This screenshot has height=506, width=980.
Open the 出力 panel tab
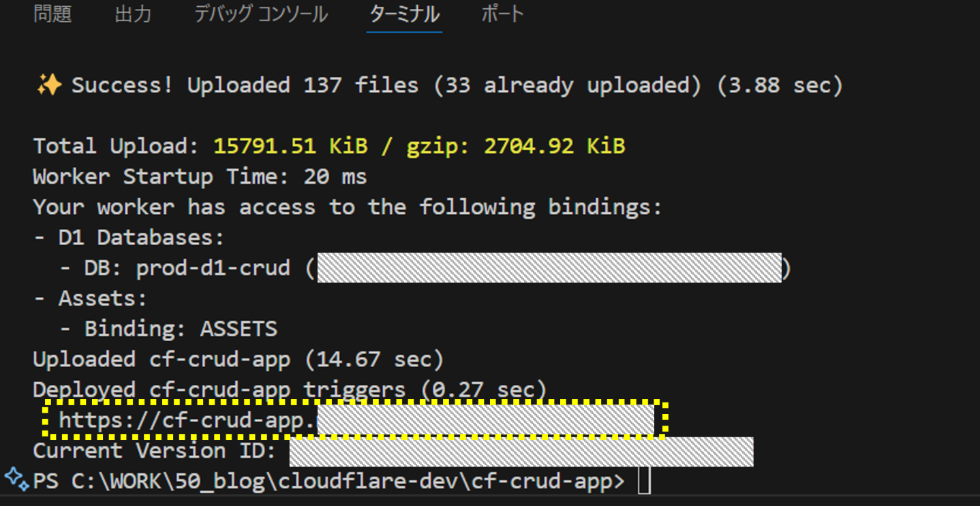coord(133,14)
